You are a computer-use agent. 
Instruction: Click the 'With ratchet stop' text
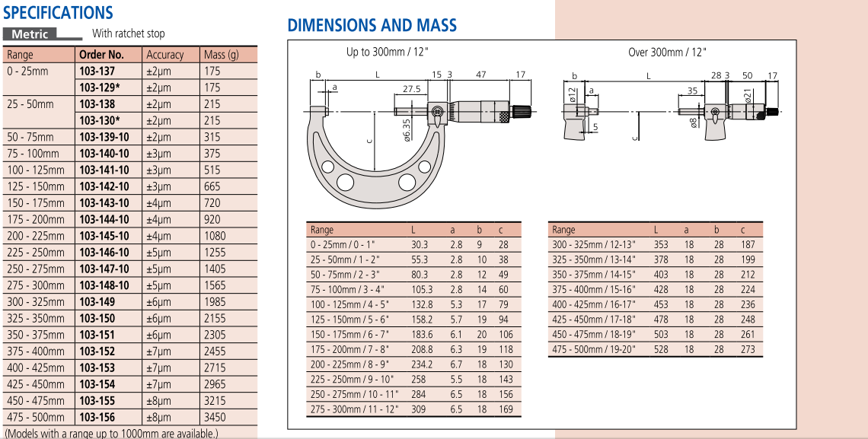click(x=128, y=33)
